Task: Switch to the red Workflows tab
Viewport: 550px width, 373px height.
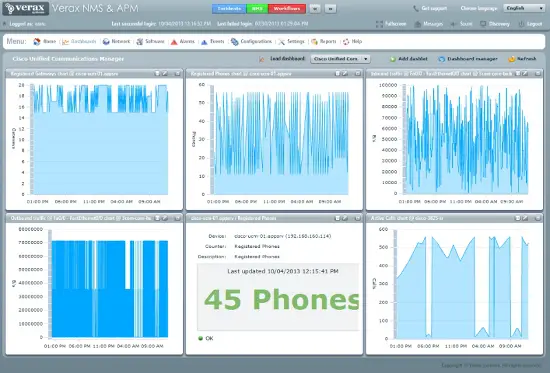Action: (x=287, y=8)
